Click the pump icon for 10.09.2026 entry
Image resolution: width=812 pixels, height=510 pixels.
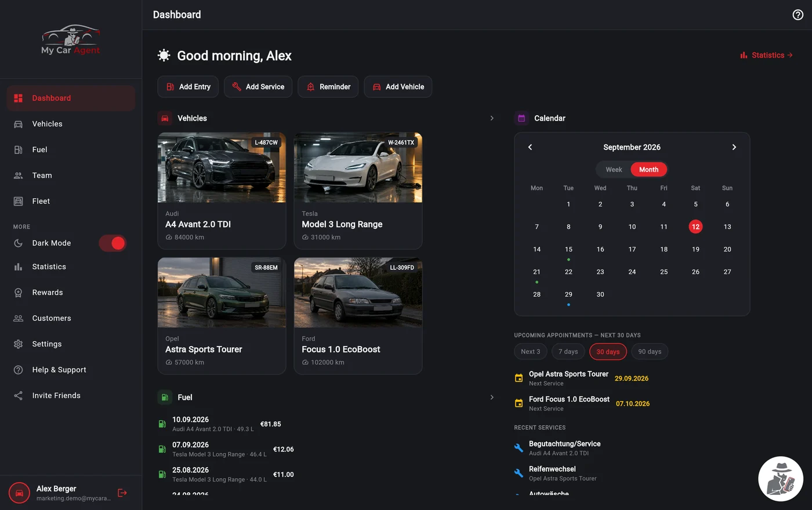pos(162,424)
